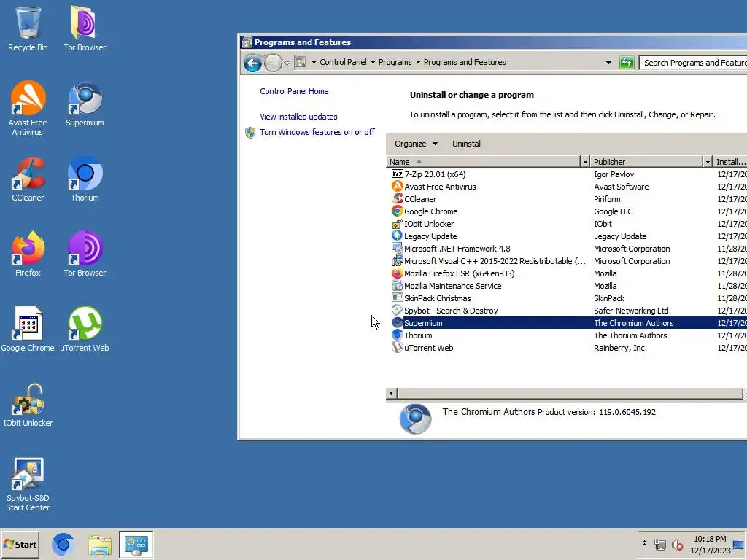Screen dimensions: 747x560
Task: Open the Thorium browser from the taskbar
Action: tap(63, 544)
